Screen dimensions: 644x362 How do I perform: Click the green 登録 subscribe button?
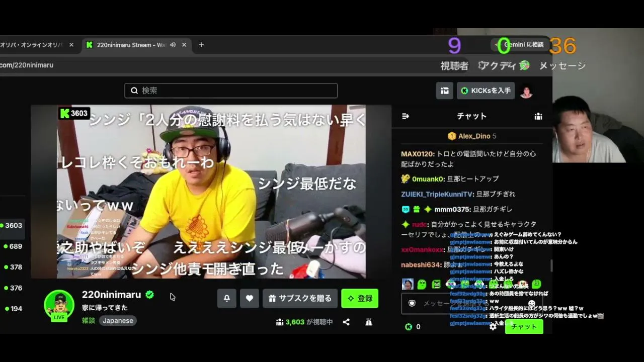click(x=360, y=298)
